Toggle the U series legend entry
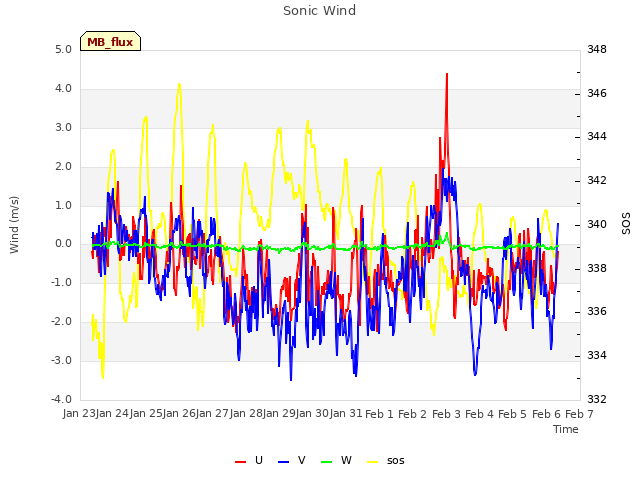Viewport: 640px width, 480px height. pyautogui.click(x=249, y=460)
